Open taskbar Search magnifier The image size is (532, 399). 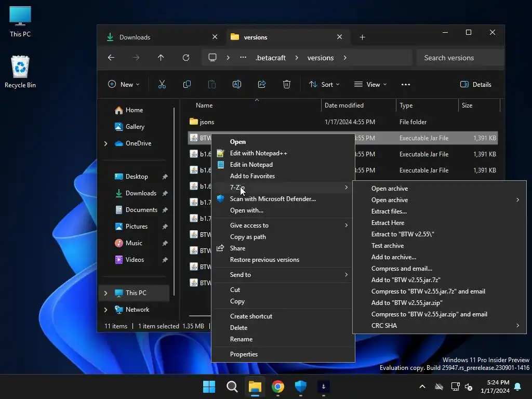pos(232,387)
